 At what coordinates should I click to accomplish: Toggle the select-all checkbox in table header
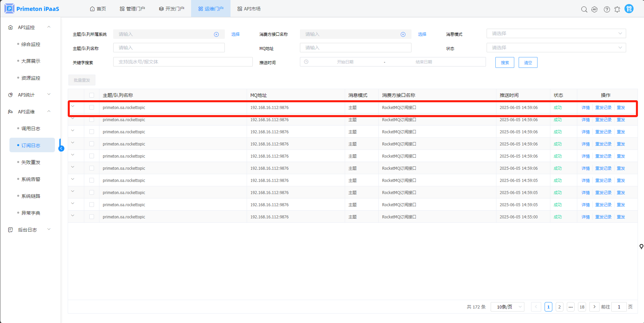[x=92, y=95]
